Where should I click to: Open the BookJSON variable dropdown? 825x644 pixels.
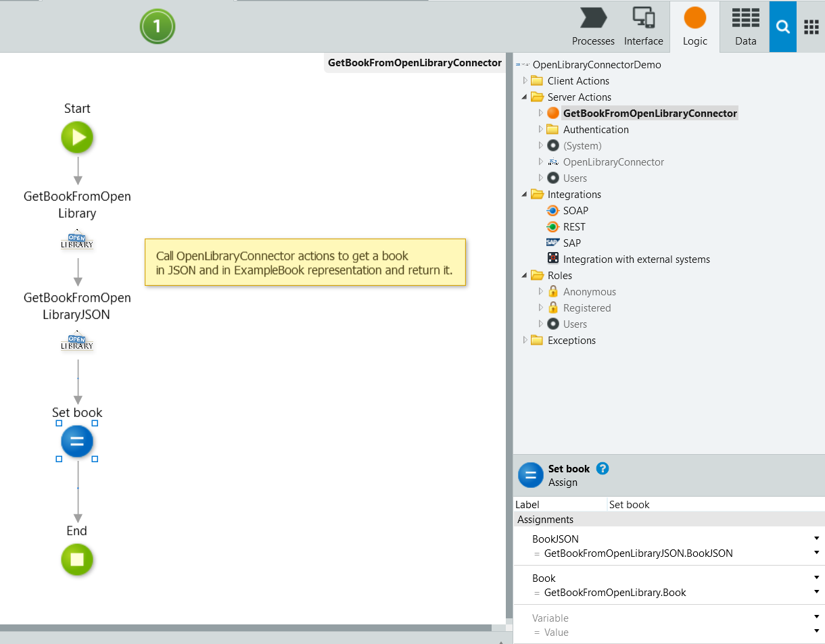[x=817, y=539]
